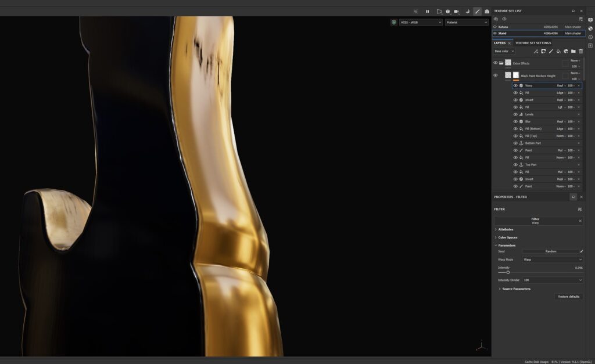Screen dimensions: 595x364
Task: Toggle visibility of the Warp filter
Action: pos(515,86)
